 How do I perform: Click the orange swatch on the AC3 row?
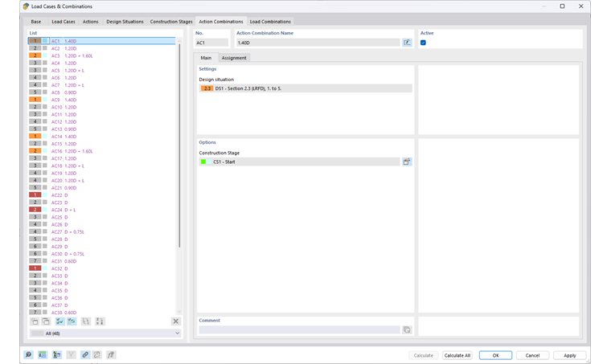pyautogui.click(x=35, y=55)
